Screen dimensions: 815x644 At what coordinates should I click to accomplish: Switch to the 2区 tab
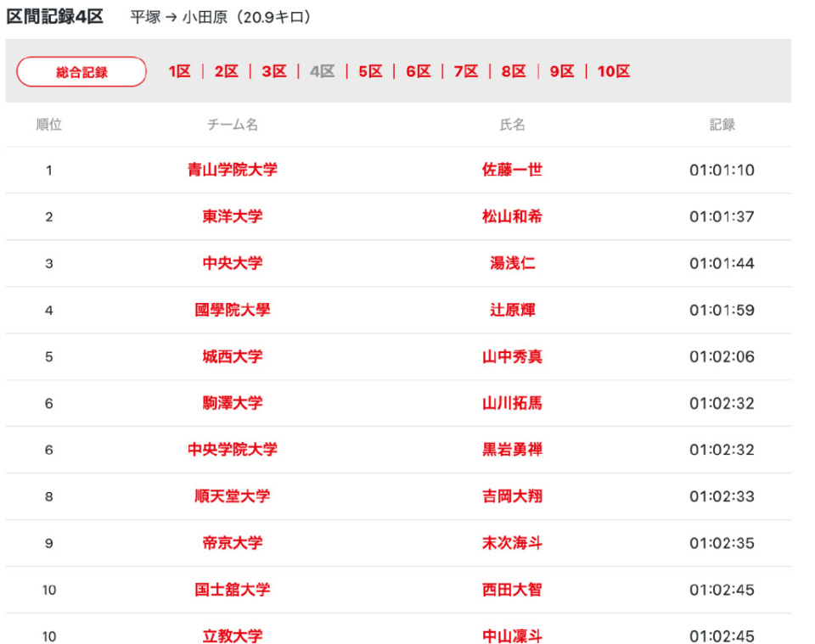(x=227, y=71)
